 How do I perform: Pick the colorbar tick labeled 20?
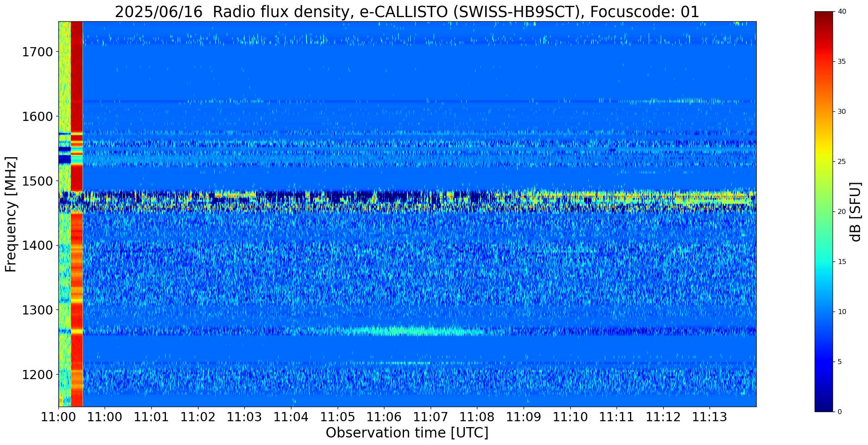[842, 212]
